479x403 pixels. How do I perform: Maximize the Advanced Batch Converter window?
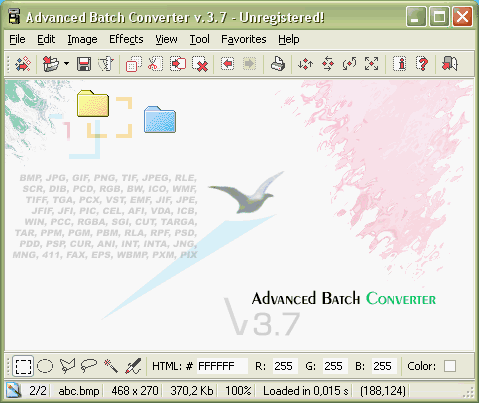[439, 17]
